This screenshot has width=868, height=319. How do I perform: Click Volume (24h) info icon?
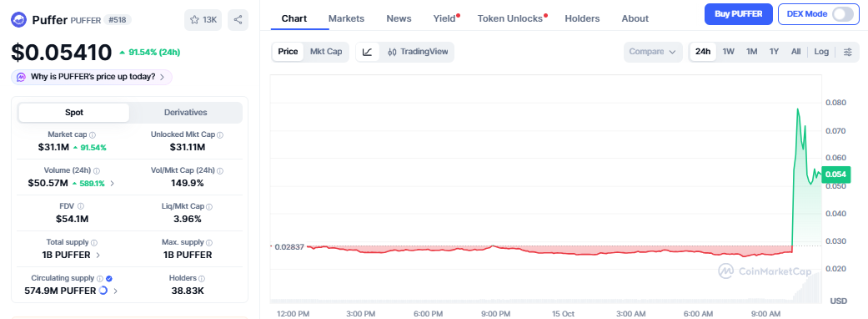coord(97,171)
